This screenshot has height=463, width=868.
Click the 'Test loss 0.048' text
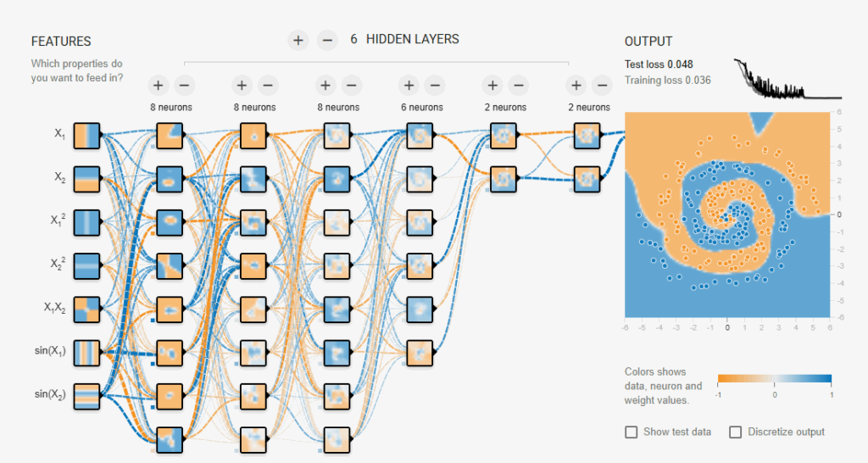tap(659, 64)
